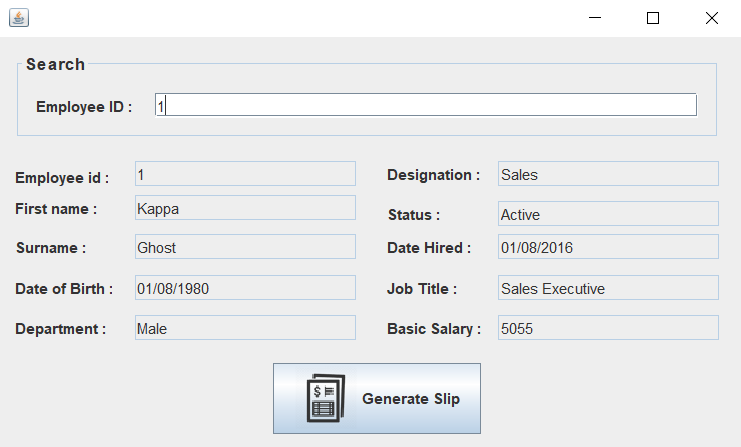
Task: Select the Job Title field, Sales Executive
Action: point(608,288)
